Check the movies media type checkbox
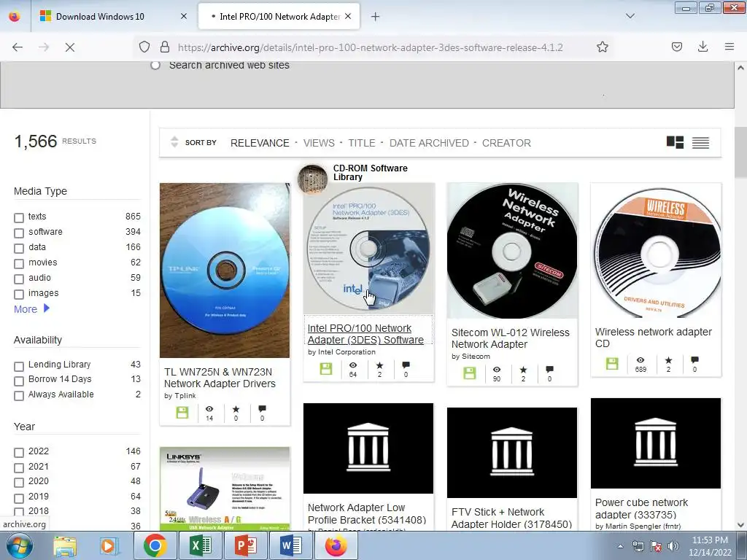This screenshot has height=560, width=747. (x=19, y=263)
